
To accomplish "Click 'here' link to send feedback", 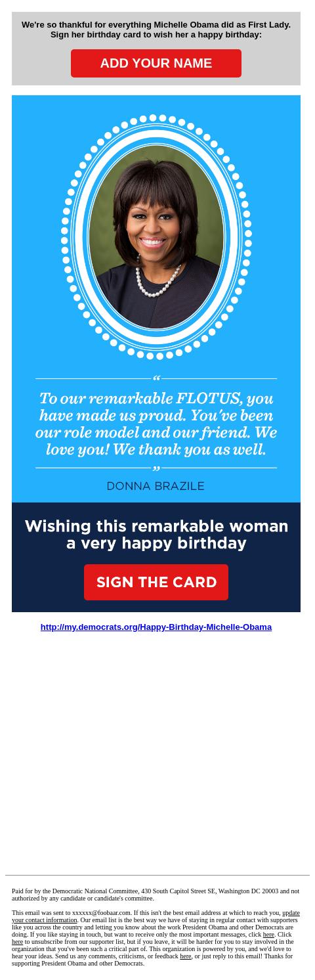I will coord(186,956).
